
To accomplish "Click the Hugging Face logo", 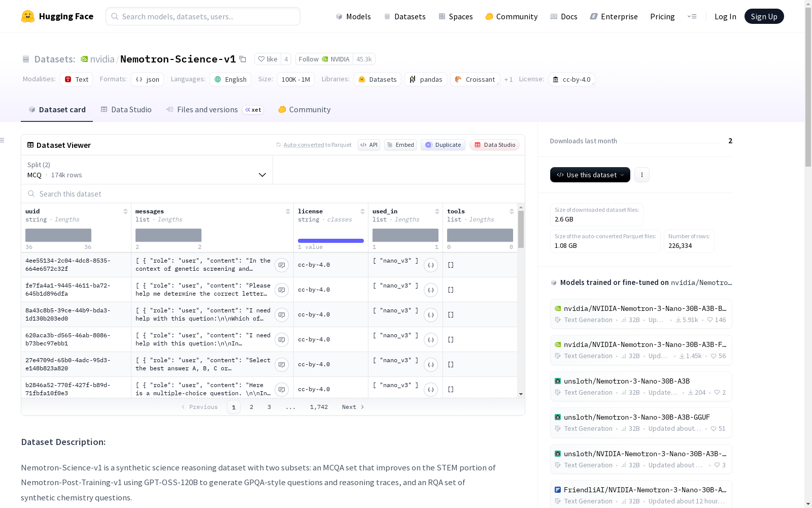I will [57, 16].
